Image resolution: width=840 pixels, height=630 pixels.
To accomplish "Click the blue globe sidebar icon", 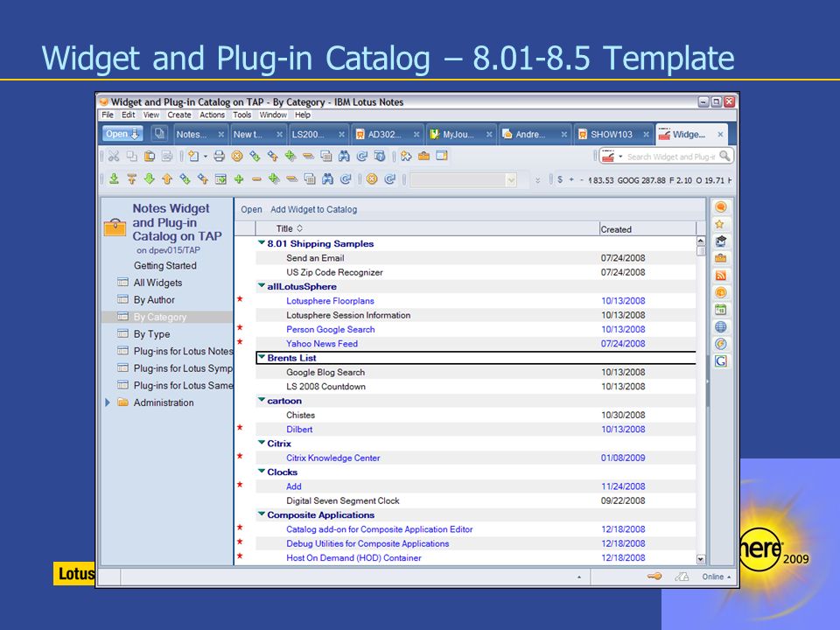I will point(720,326).
